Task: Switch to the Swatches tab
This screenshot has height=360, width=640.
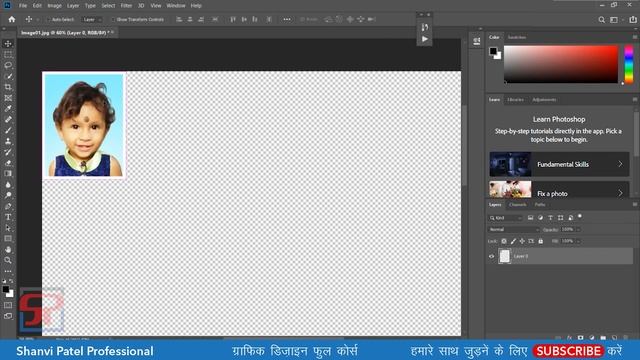Action: tap(517, 37)
